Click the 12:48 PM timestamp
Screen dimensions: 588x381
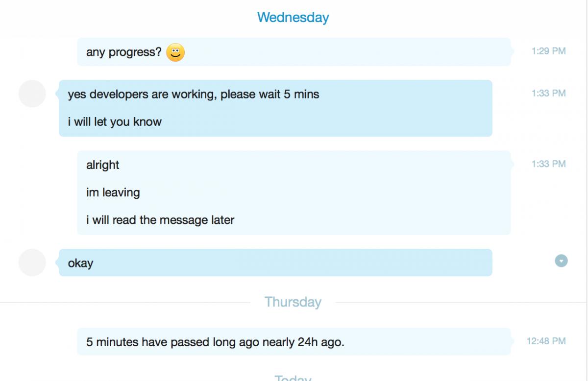coord(546,341)
